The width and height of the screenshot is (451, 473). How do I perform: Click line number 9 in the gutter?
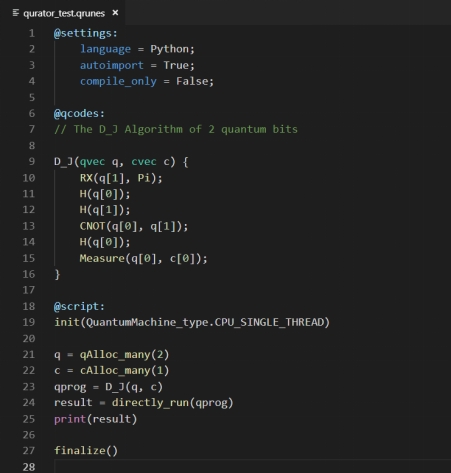tap(32, 162)
